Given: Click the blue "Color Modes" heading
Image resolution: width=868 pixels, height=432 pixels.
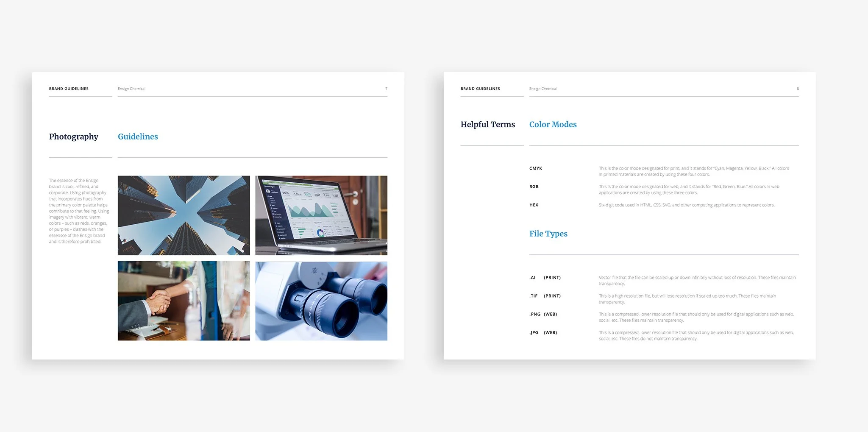Looking at the screenshot, I should pyautogui.click(x=553, y=124).
